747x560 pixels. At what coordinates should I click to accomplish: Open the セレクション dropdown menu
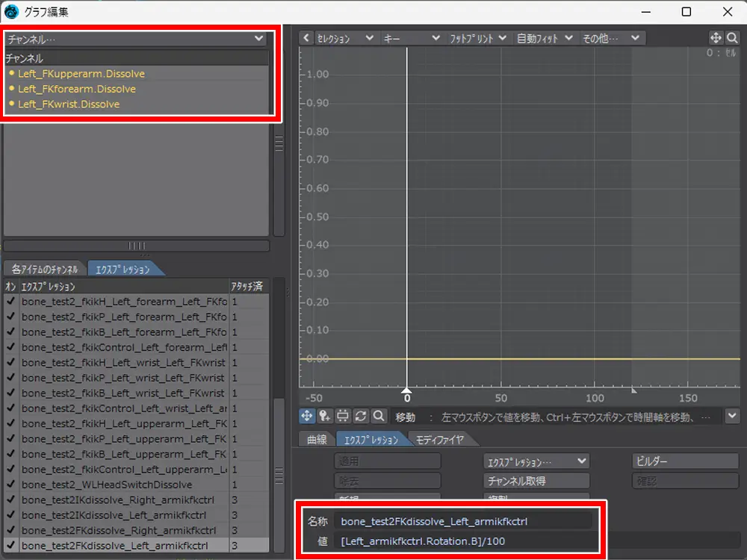344,38
